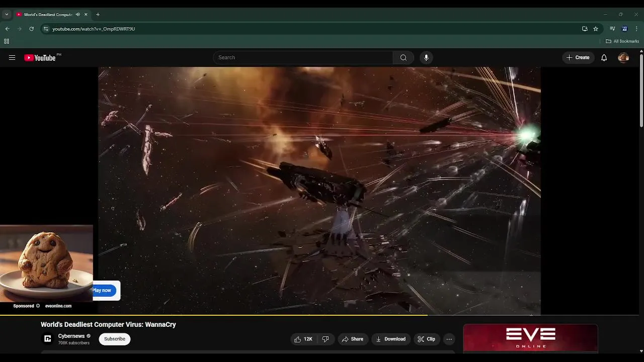
Task: Click the address bar URL
Action: pos(94,29)
